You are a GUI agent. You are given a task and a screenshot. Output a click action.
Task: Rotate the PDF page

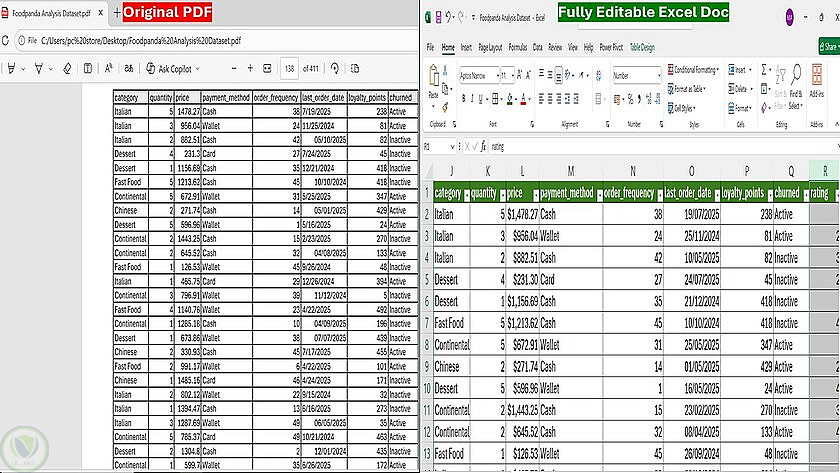point(335,68)
